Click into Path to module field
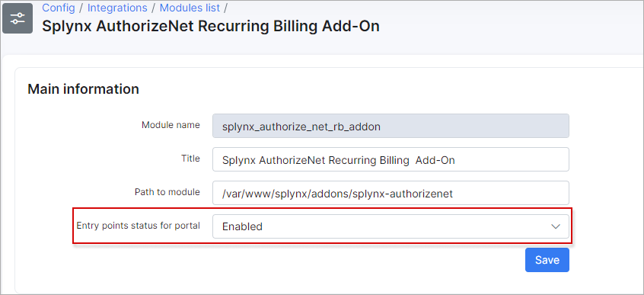The width and height of the screenshot is (644, 295). click(391, 193)
